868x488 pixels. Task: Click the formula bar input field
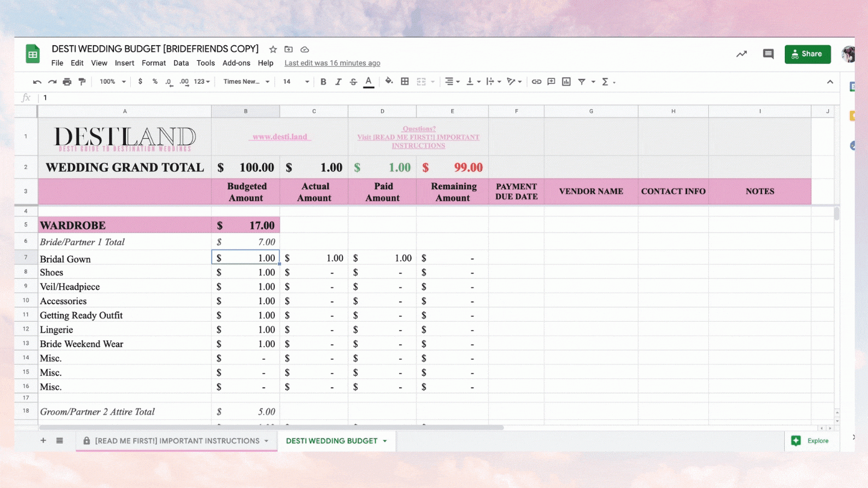(x=422, y=98)
